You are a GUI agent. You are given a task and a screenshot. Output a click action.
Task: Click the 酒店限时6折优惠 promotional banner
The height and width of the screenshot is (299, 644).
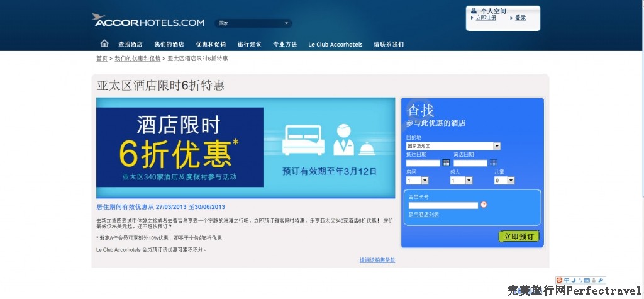[x=246, y=148]
